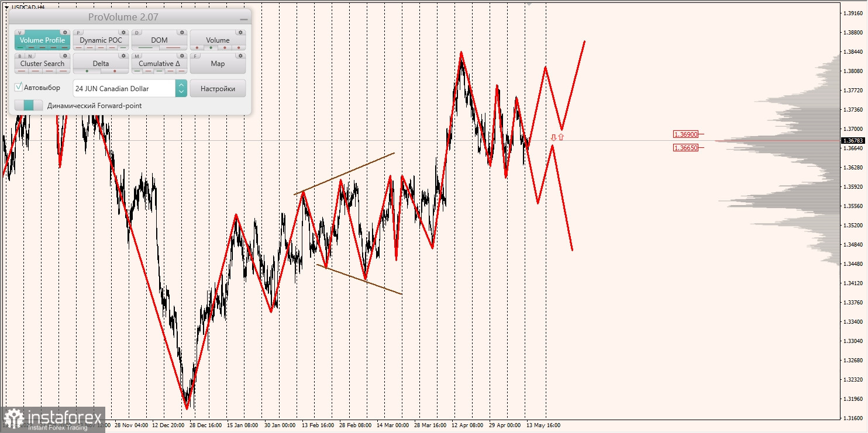
Task: Toggle green line segment under Dynamic POC
Action: pos(123,47)
